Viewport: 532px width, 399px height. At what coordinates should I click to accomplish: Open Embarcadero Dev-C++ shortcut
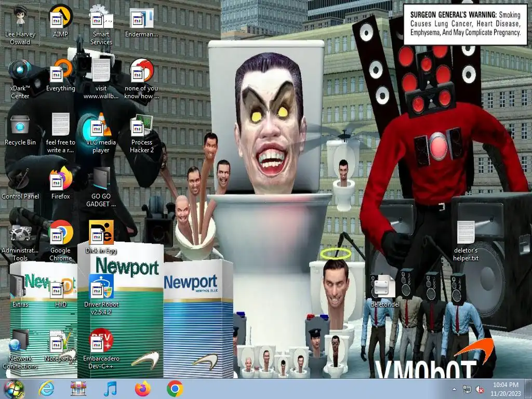(x=101, y=350)
